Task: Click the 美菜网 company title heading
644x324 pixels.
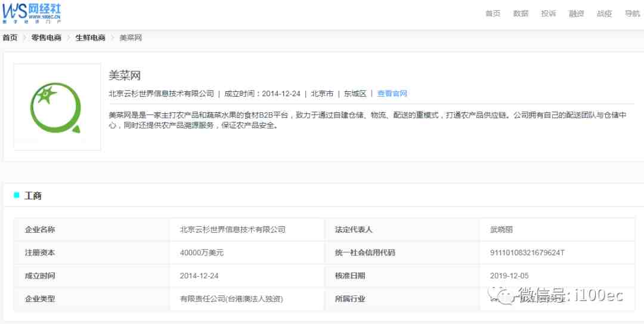Action: 125,75
